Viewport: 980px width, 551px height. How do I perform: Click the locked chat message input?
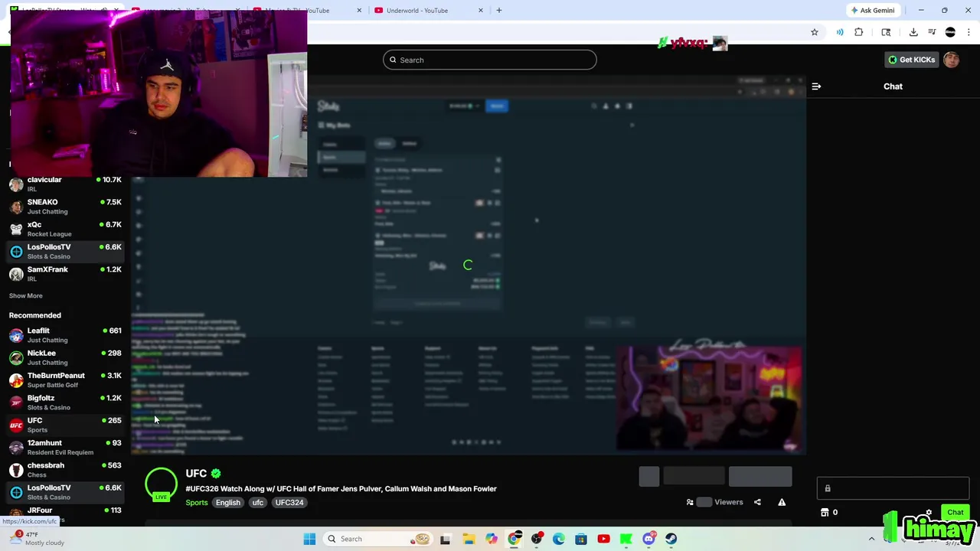coord(893,488)
